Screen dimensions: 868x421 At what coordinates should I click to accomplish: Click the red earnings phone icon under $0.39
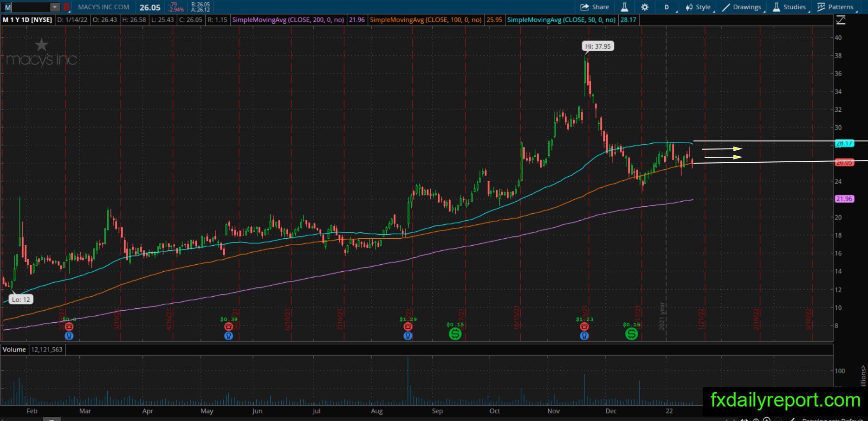coord(228,327)
